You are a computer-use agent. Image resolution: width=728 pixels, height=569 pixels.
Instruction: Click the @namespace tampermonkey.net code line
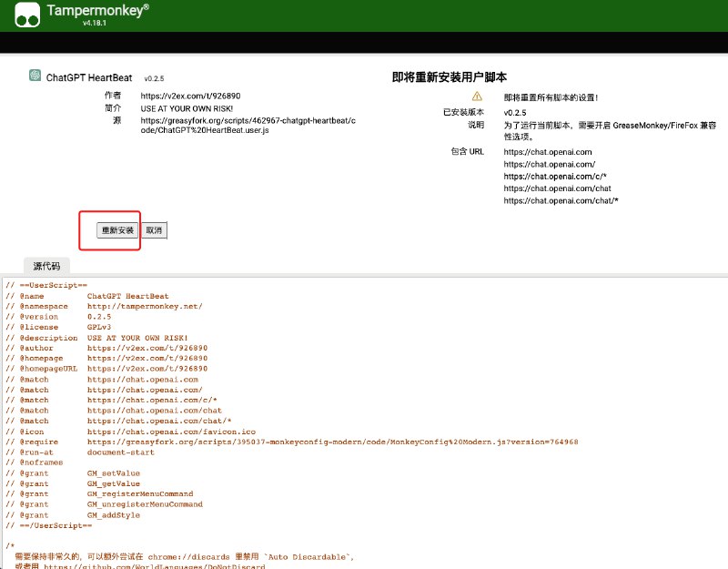point(104,307)
